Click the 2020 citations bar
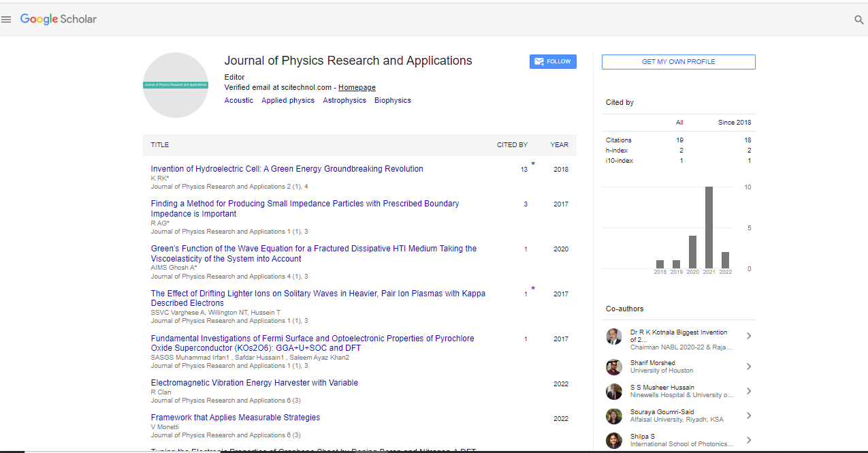The height and width of the screenshot is (453, 868). [692, 252]
